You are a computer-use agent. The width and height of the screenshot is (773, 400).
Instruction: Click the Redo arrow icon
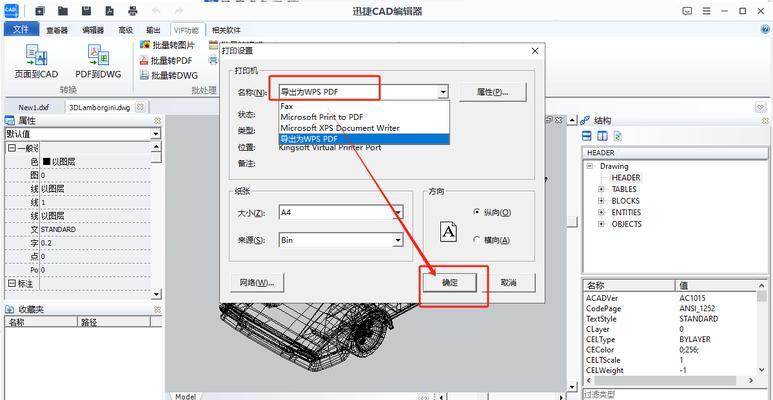tap(178, 10)
